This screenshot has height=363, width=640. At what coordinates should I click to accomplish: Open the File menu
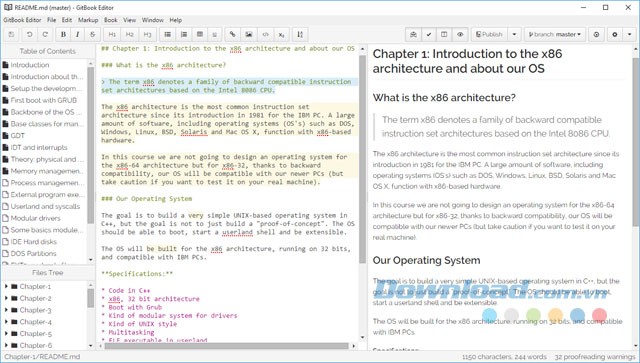click(x=51, y=20)
